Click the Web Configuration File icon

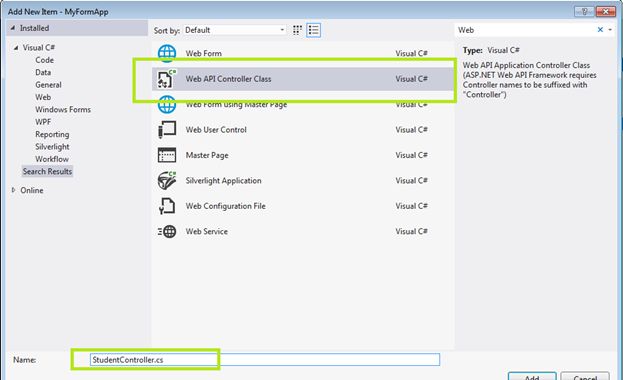point(167,206)
